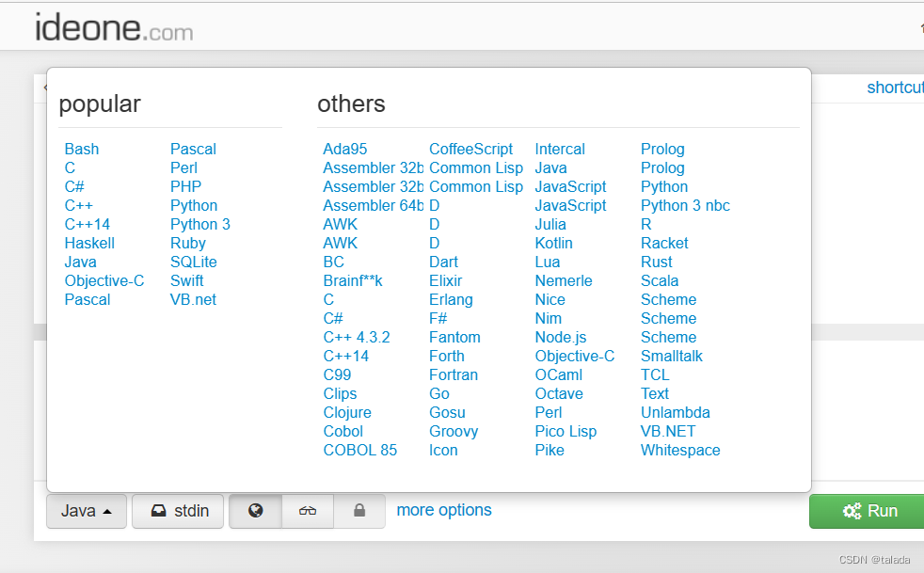Screen dimensions: 924x573
Task: Pick Node.js as the language
Action: 561,338
